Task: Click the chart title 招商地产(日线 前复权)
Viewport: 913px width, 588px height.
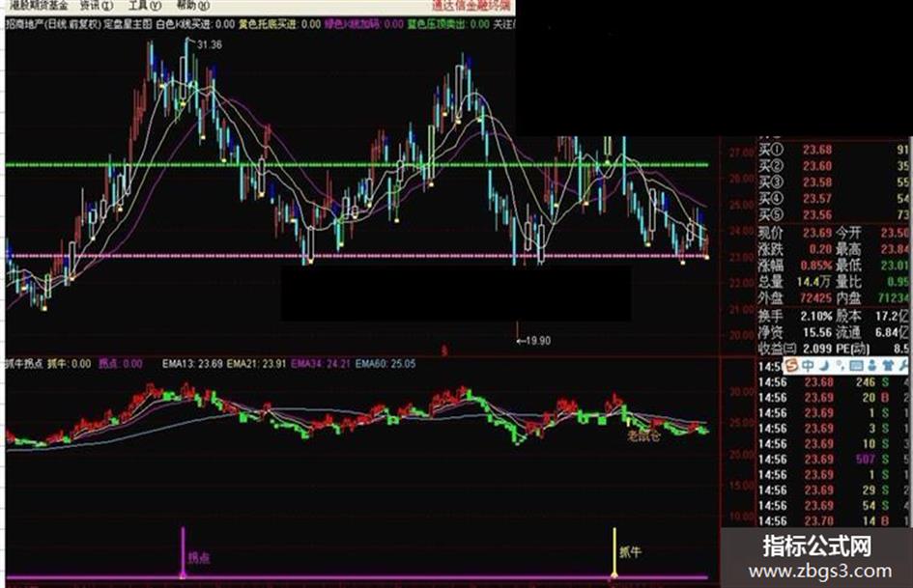Action: coord(53,24)
